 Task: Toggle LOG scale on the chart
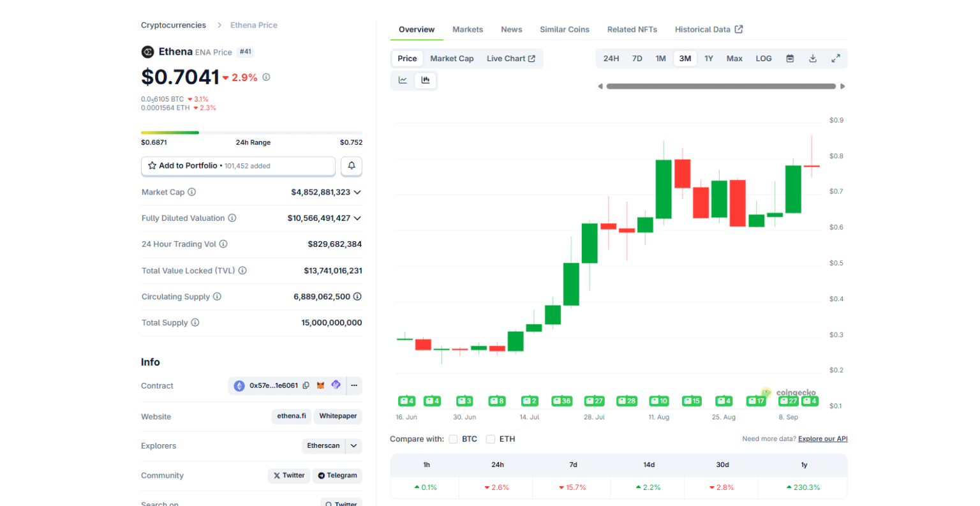[763, 58]
